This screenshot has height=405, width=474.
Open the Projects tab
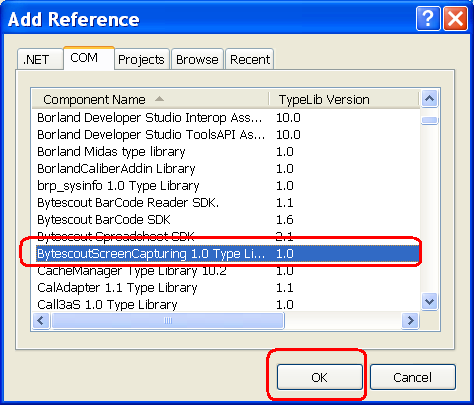pos(142,59)
